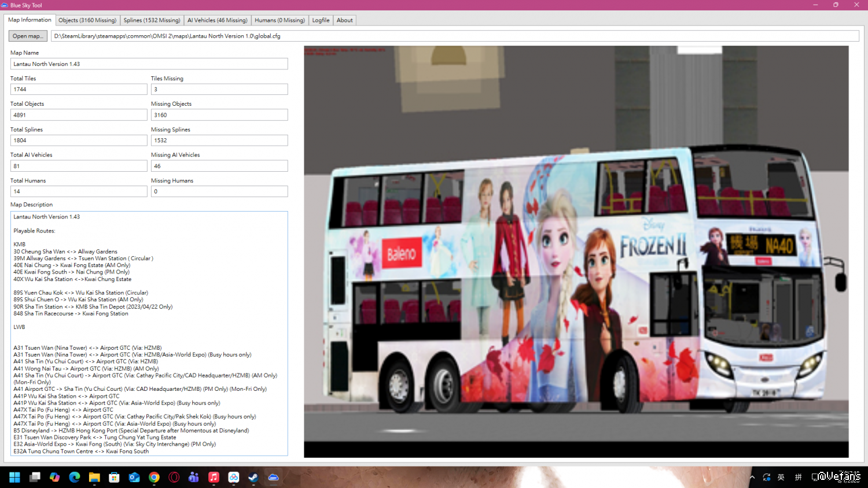
Task: Click the 'A47X Tai Po (Fu Heng) <-> Airport GTC' line
Action: pos(64,410)
